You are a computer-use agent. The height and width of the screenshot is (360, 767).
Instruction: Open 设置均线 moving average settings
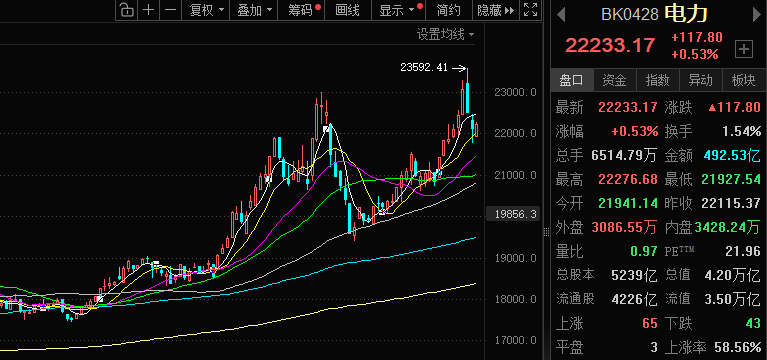[x=445, y=35]
